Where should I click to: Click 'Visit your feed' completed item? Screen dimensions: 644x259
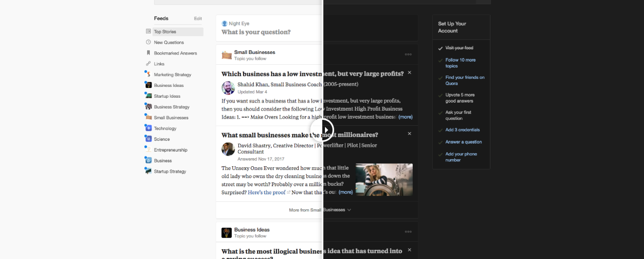point(459,48)
